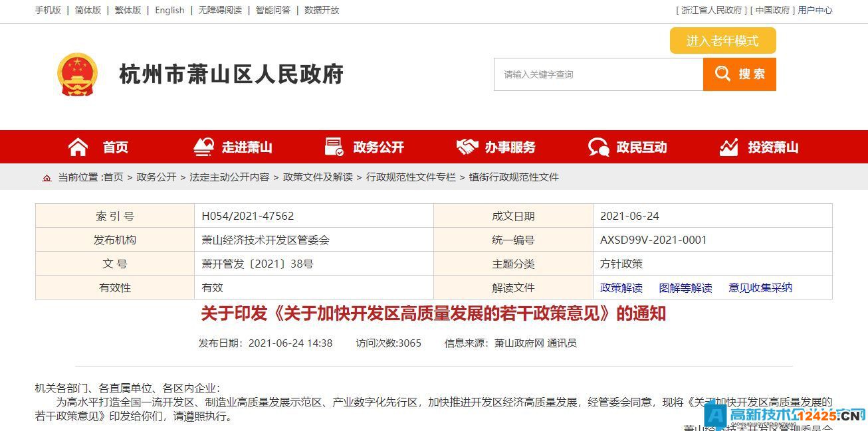Click the national emblem logo
The height and width of the screenshot is (431, 868).
coord(77,74)
